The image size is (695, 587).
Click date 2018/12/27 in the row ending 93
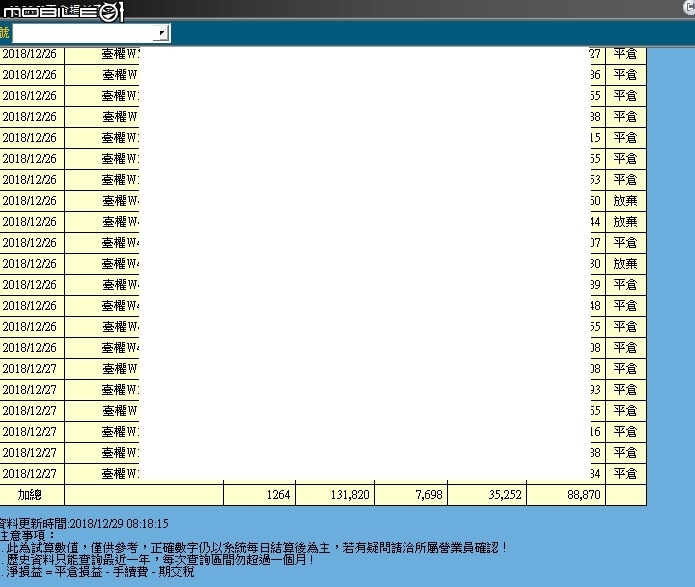(x=30, y=390)
